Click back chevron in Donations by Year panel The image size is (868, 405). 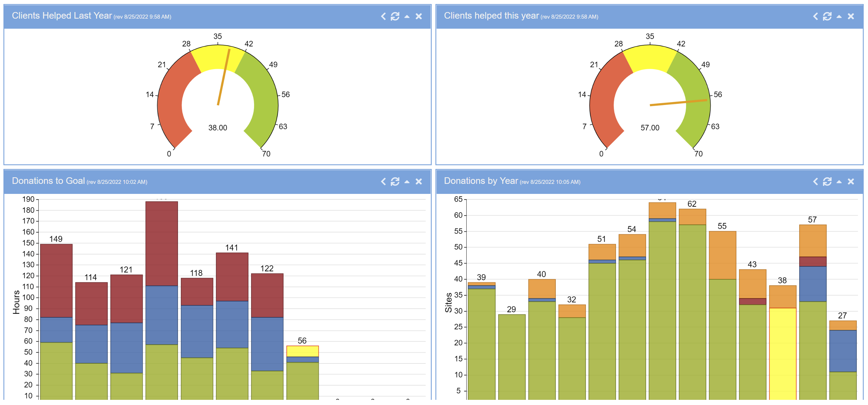pos(815,182)
